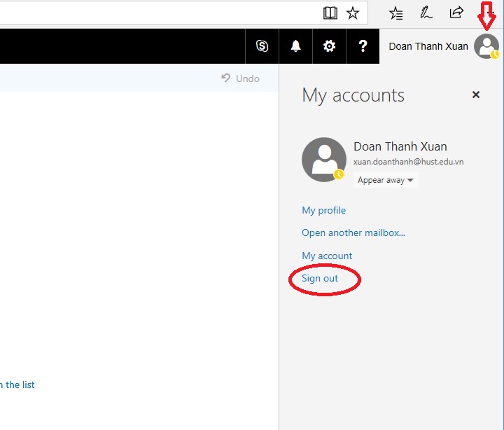Open the My profile link
The image size is (504, 430).
[323, 210]
